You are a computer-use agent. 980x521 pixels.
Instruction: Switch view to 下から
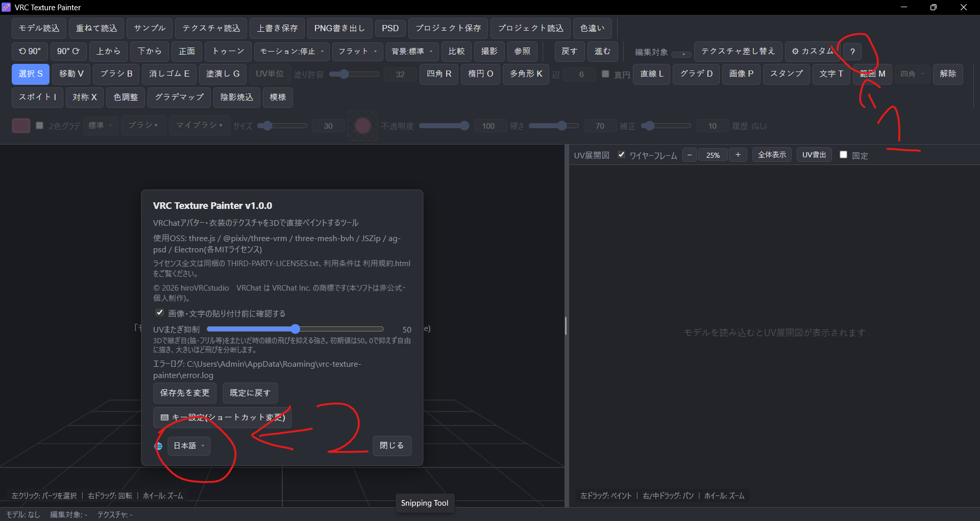point(150,52)
